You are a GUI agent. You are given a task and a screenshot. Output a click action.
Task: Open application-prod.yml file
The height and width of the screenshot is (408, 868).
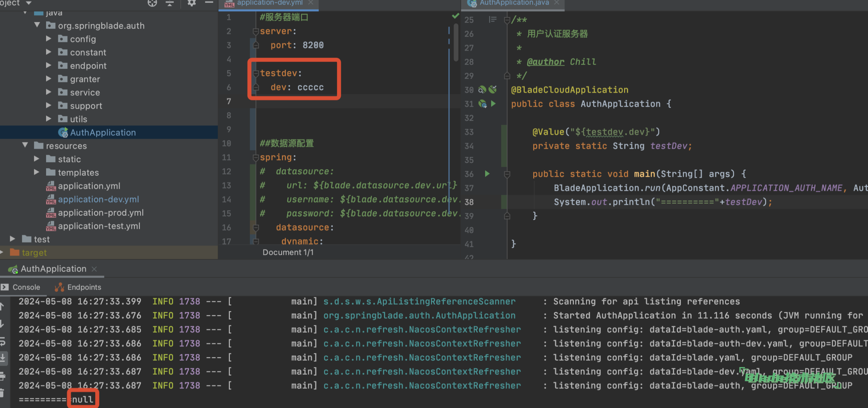pos(101,212)
